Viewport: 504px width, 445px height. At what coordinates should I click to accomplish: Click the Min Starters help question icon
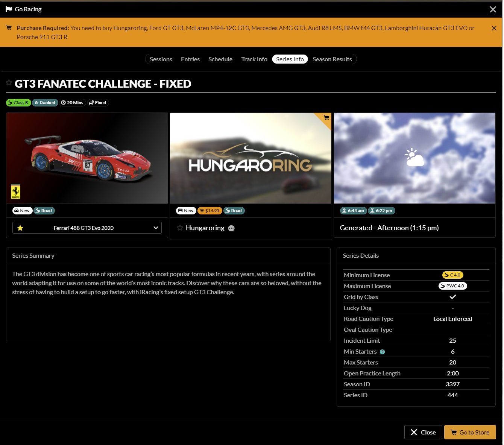coord(382,352)
